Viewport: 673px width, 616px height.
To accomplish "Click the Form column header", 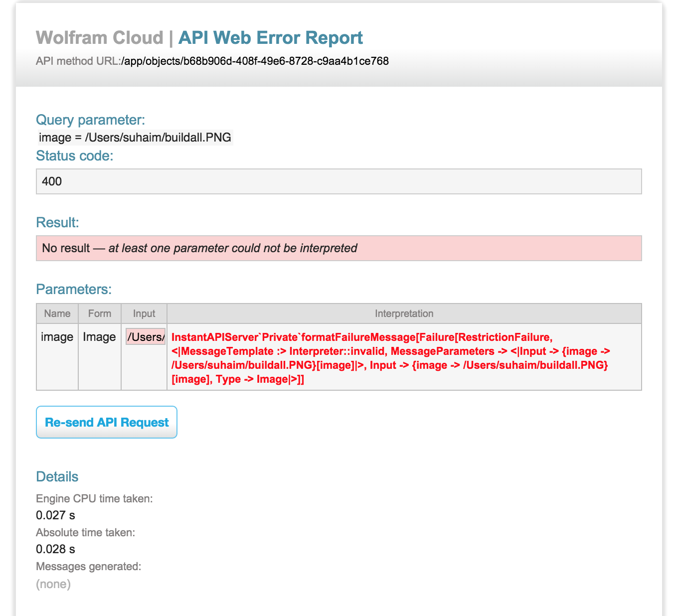I will click(x=100, y=313).
